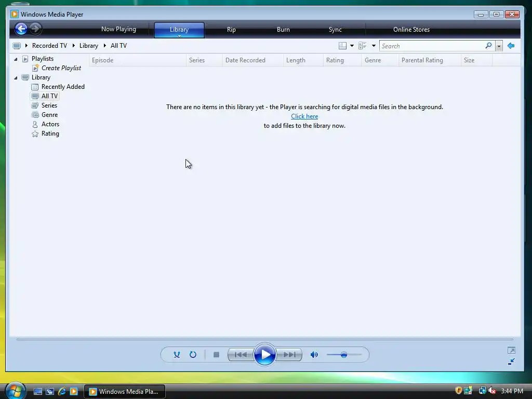
Task: Click the search magnifier icon
Action: (488, 46)
